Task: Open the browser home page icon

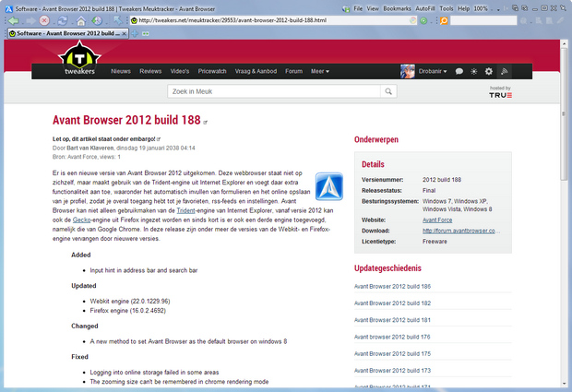Action: [80, 21]
